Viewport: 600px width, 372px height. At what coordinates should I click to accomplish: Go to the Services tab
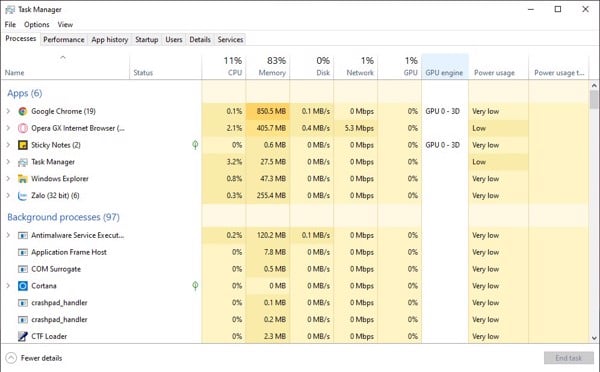(x=230, y=39)
